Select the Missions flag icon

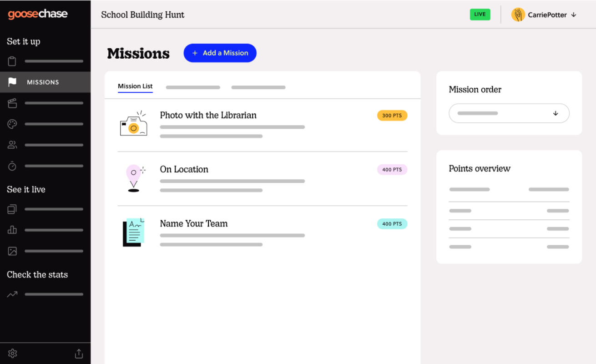[12, 82]
